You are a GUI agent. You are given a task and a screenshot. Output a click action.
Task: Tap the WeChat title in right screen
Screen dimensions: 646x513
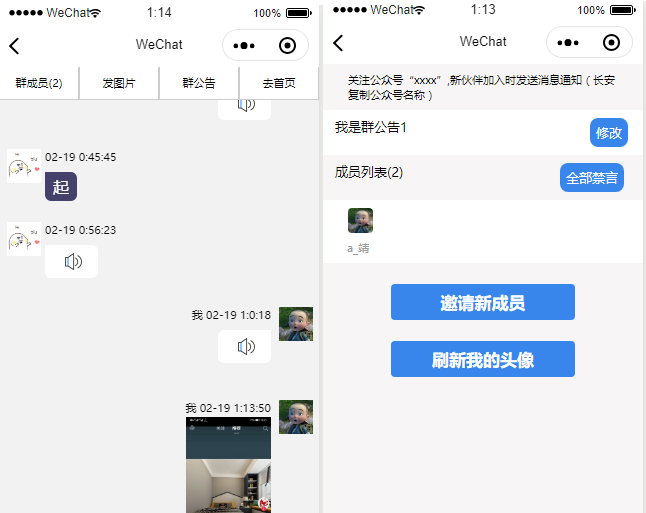[483, 41]
